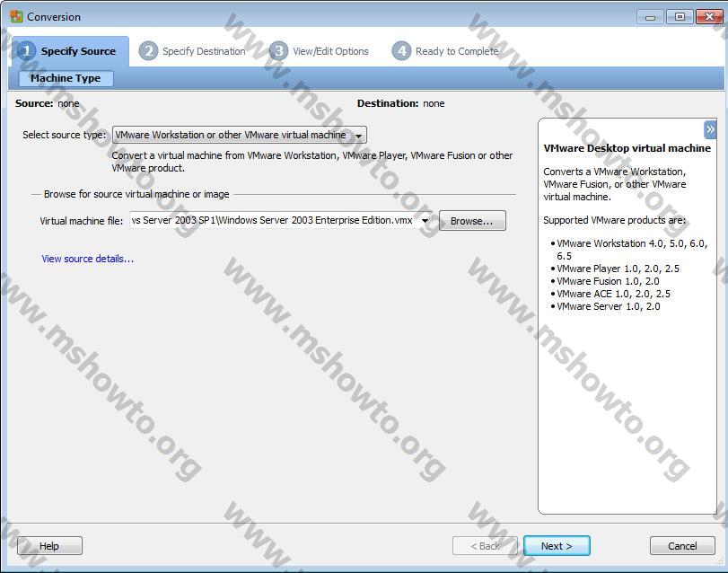Click the Back button
Image resolution: width=728 pixels, height=573 pixels.
pos(485,545)
